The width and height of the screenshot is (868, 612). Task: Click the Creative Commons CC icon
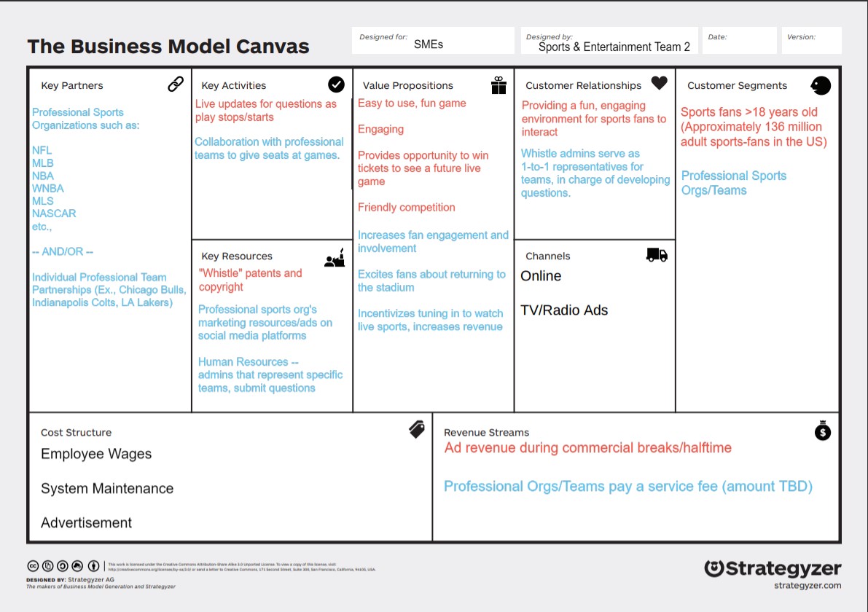(34, 565)
